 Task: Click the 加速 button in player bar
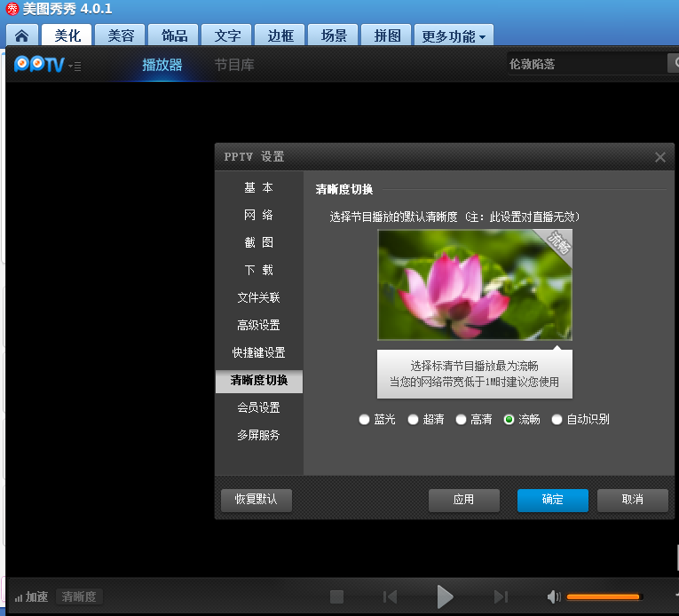coord(31,597)
